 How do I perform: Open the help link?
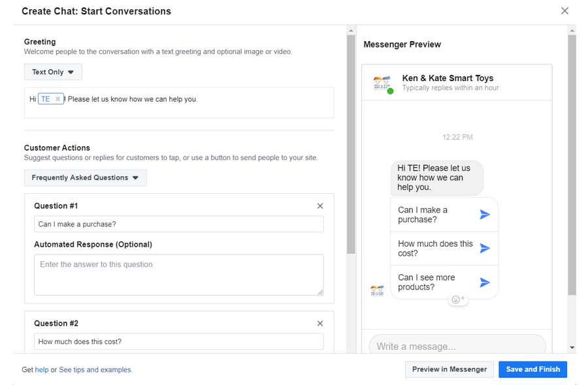tap(42, 369)
